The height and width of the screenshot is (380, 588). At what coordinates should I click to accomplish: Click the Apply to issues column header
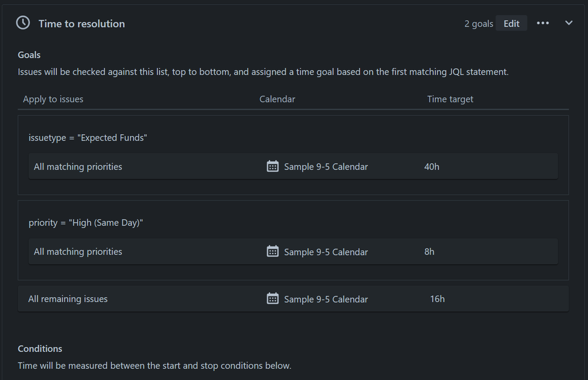53,99
